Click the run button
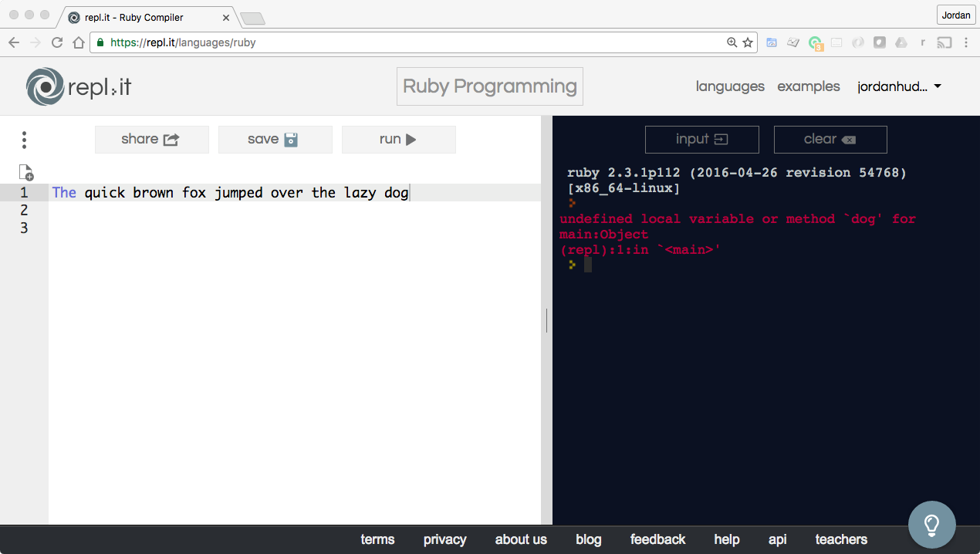Screen dimensions: 980x554 [398, 140]
